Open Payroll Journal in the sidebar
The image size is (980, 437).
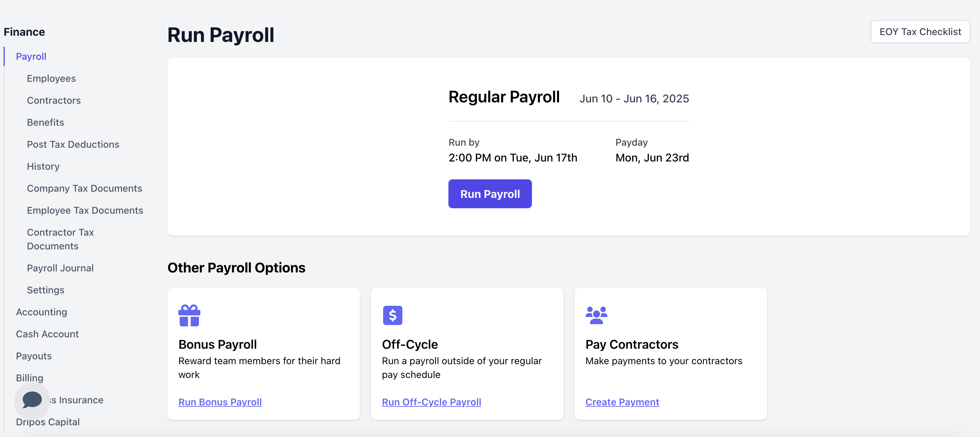click(60, 268)
